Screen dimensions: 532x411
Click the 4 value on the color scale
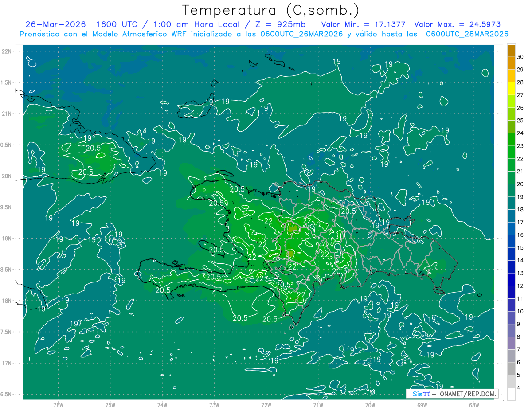(519, 388)
